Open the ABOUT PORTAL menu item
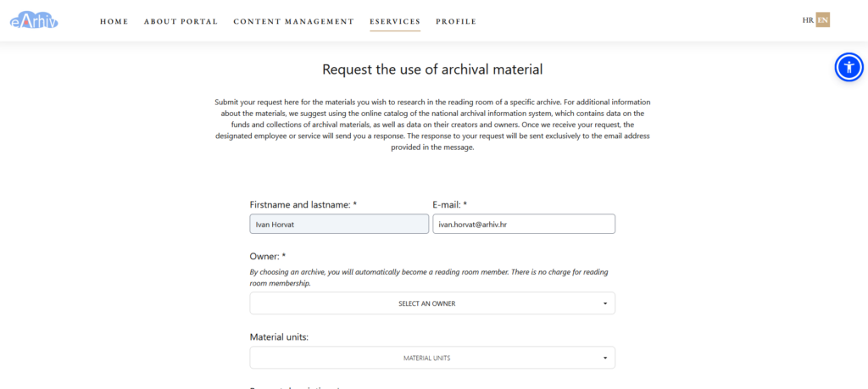Viewport: 868px width, 389px height. 181,21
